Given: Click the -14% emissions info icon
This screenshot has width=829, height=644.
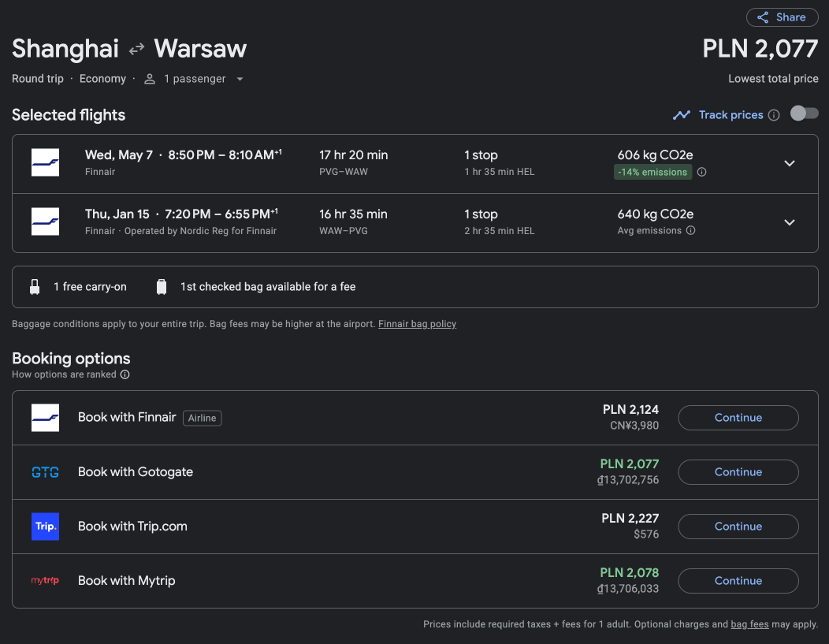Looking at the screenshot, I should [701, 172].
